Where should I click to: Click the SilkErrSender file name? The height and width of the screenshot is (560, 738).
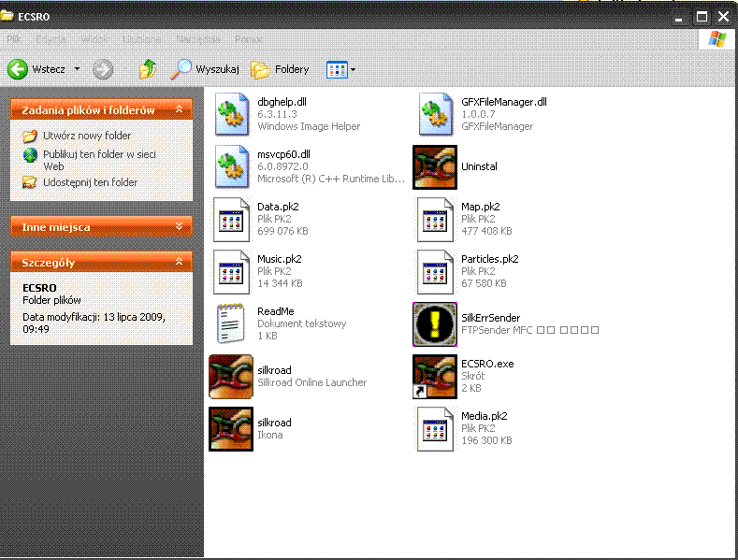(x=490, y=318)
